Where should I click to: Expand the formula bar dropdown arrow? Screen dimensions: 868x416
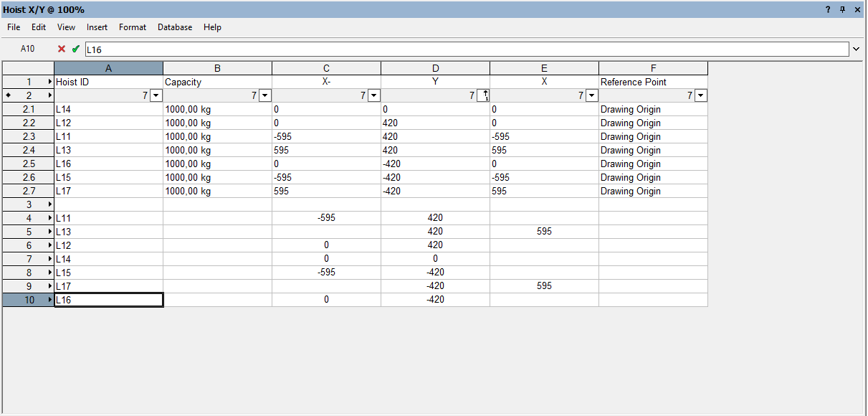[x=856, y=49]
